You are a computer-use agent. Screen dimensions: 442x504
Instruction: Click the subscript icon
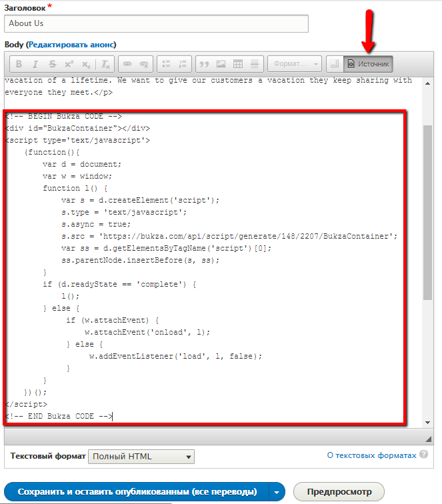tap(85, 64)
